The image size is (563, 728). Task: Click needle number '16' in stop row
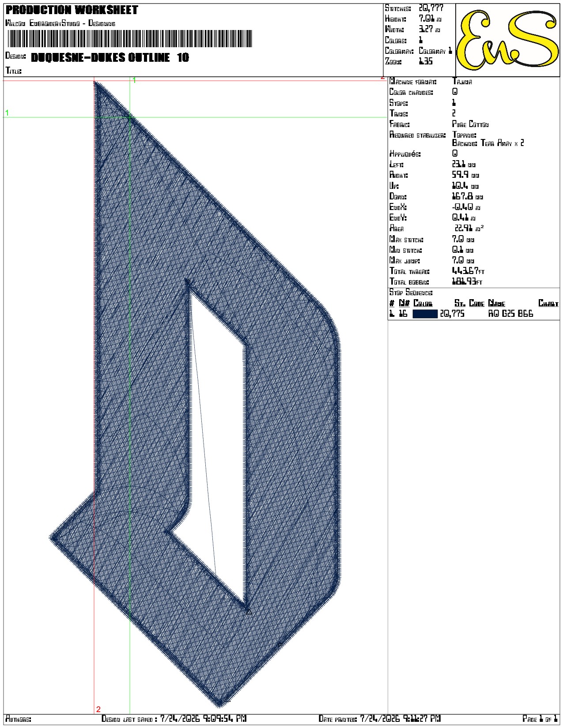coord(403,314)
